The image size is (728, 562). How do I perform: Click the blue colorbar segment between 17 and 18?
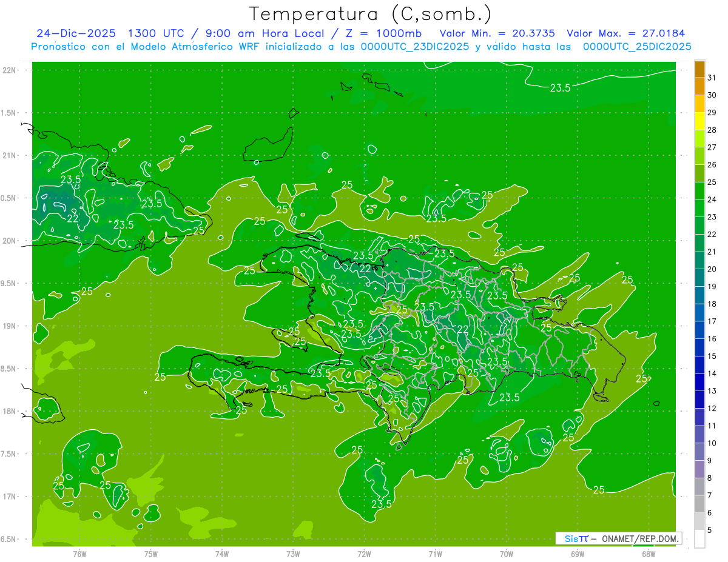(699, 313)
